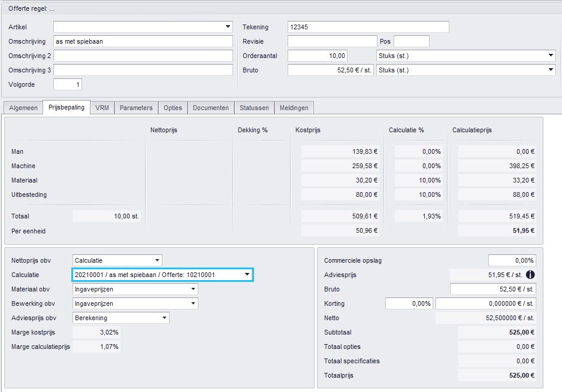Focus the Omschrijving 3 field
The height and width of the screenshot is (392, 562).
point(143,70)
